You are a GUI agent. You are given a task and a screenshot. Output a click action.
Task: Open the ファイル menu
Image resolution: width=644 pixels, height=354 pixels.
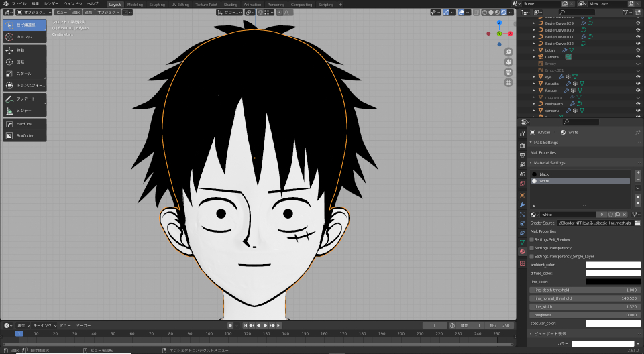19,4
